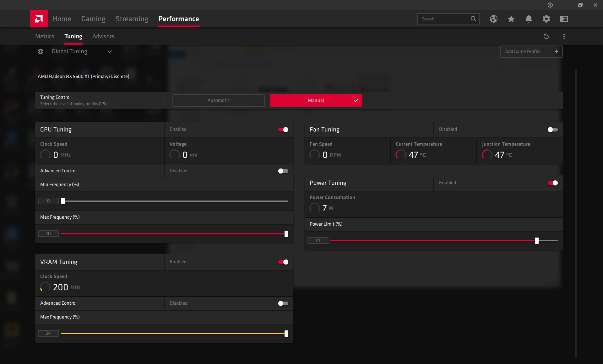Click the AMD logo icon
This screenshot has width=603, height=364.
(39, 19)
